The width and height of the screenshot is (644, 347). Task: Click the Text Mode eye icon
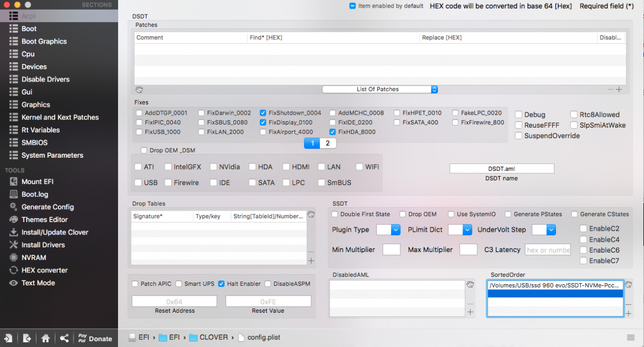coord(13,283)
